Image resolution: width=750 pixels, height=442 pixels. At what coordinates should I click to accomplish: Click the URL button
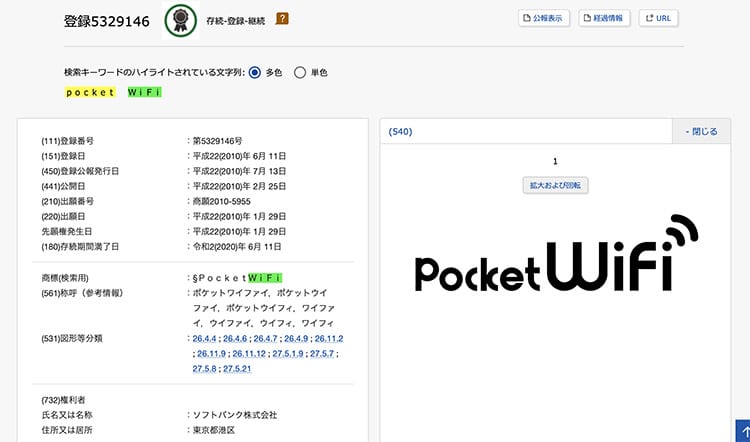pyautogui.click(x=658, y=18)
